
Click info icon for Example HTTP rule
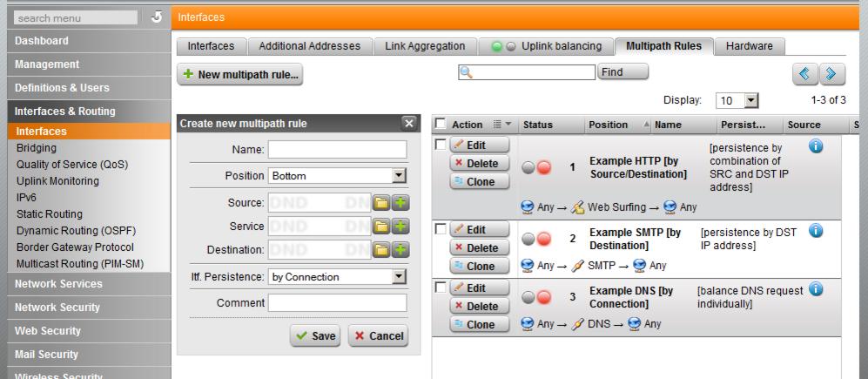[816, 149]
